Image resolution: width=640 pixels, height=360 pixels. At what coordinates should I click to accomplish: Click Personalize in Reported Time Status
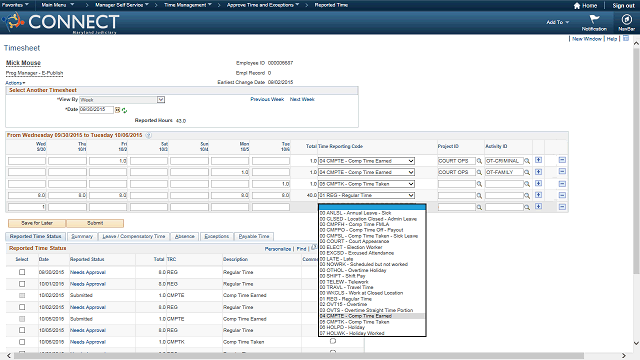278,249
